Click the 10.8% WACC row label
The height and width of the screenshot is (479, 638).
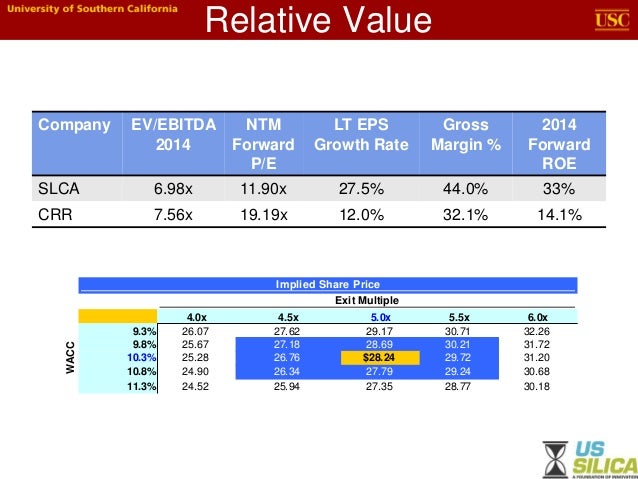141,371
